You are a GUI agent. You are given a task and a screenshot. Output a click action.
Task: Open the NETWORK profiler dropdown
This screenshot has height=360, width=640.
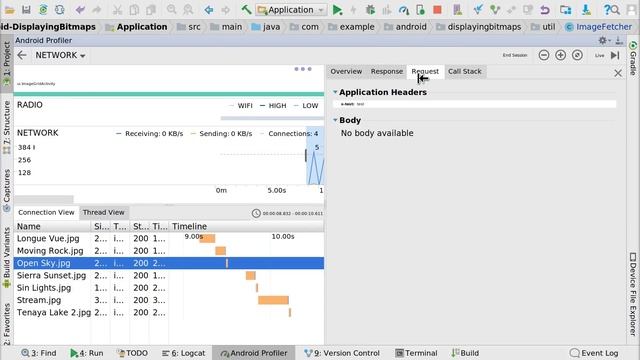(60, 55)
